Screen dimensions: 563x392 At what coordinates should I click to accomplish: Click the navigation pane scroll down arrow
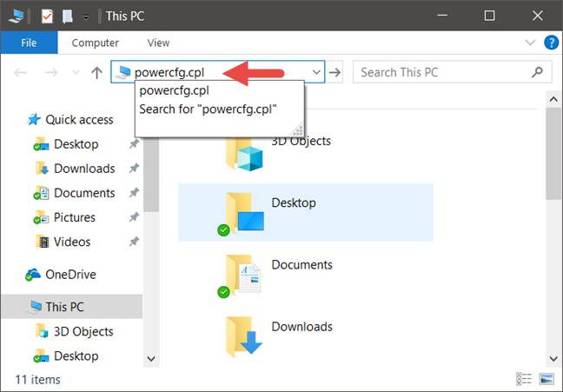(151, 359)
